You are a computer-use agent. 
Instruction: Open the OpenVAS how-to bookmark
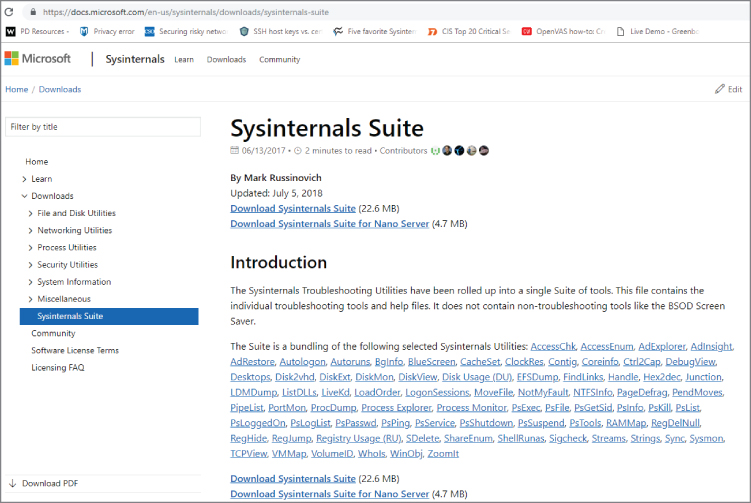pos(564,31)
